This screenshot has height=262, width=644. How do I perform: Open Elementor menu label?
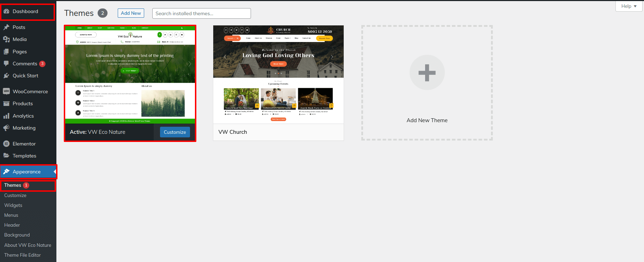coord(24,144)
